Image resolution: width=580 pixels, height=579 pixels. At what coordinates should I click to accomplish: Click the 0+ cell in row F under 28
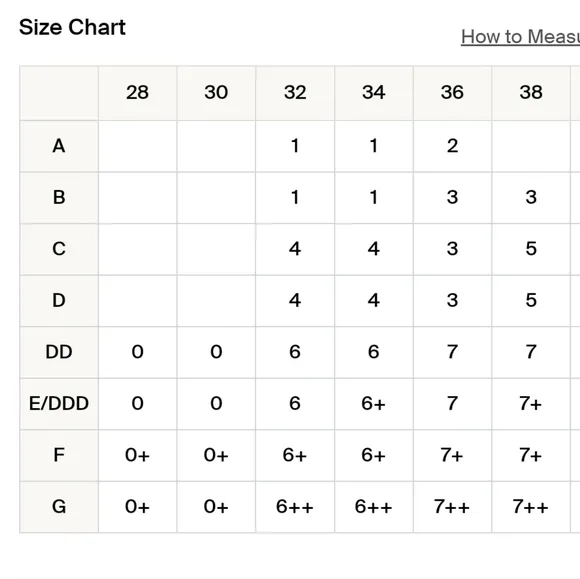coord(137,455)
